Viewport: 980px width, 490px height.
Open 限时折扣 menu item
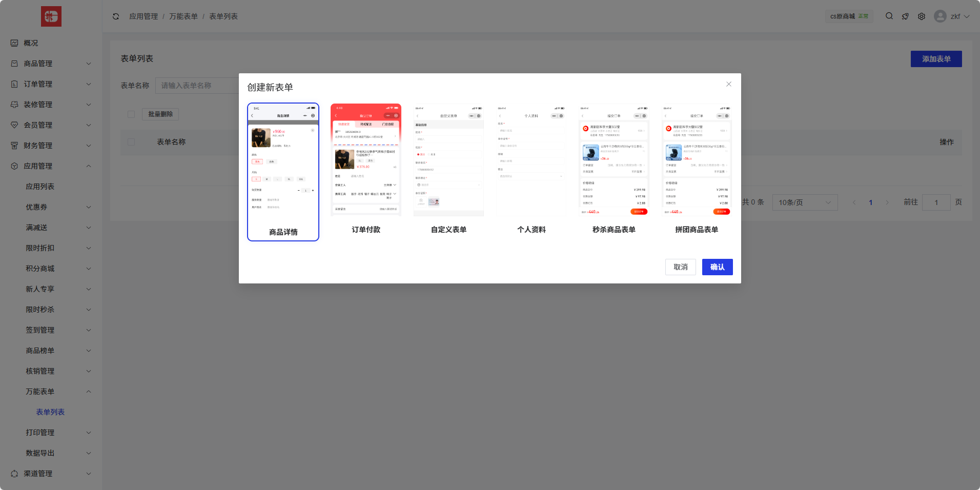coord(40,248)
